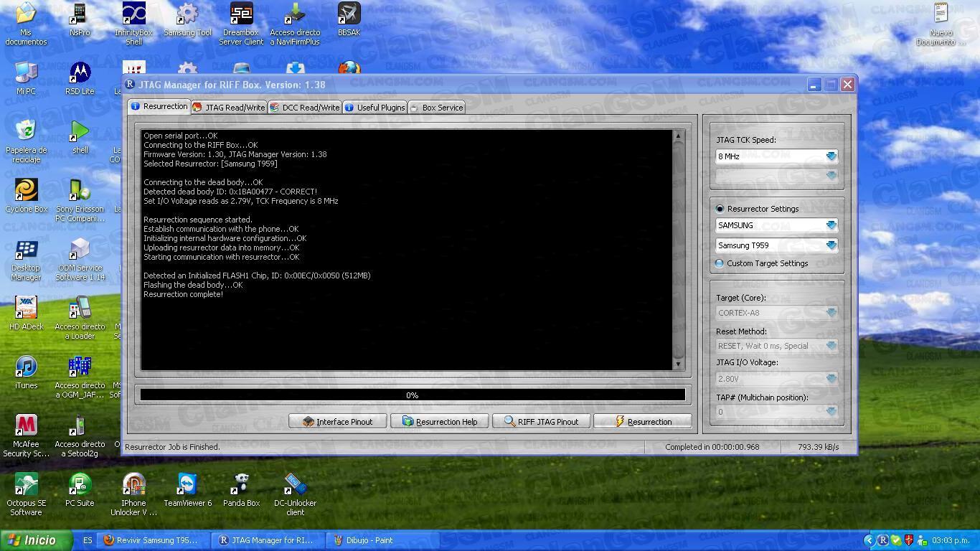Open Target Core CORTEX-A8 dropdown
980x551 pixels.
[x=776, y=313]
